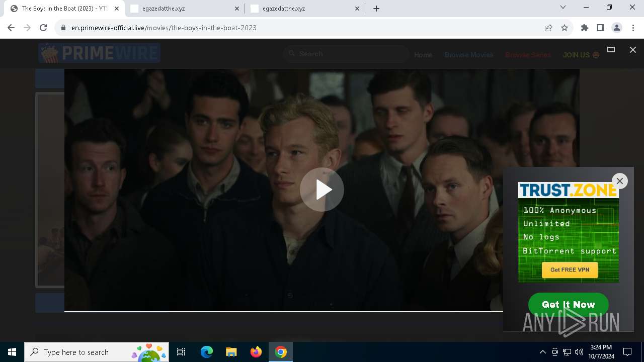Viewport: 644px width, 362px height.
Task: Launch Microsoft Edge from the taskbar
Action: pos(207,352)
